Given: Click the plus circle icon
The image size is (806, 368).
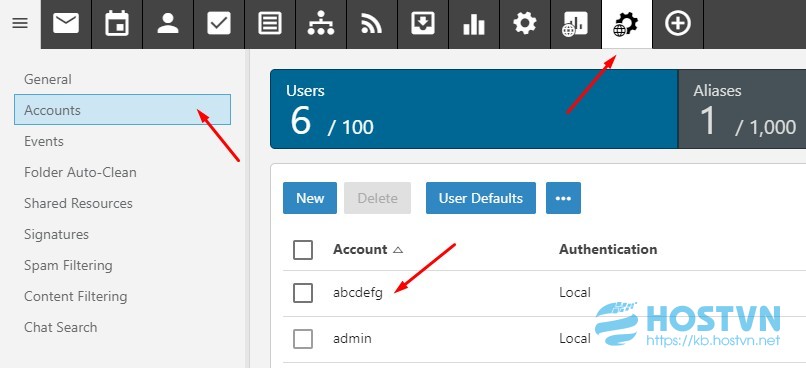Looking at the screenshot, I should [x=677, y=24].
